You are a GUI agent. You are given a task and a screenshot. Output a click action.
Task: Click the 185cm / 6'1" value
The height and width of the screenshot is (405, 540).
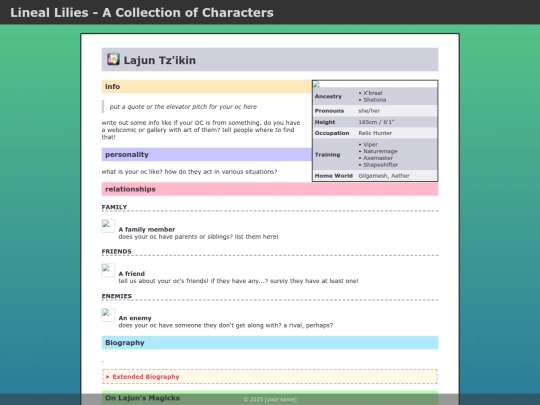pos(376,122)
